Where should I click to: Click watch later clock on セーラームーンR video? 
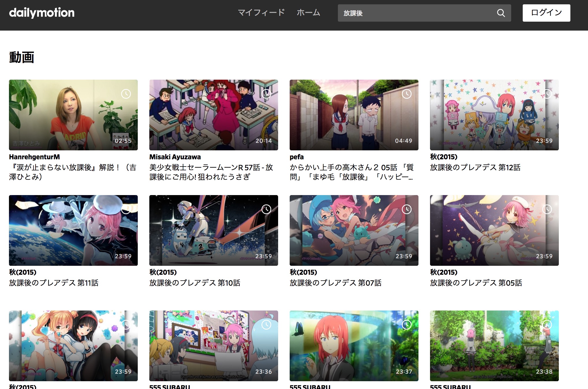tap(266, 94)
